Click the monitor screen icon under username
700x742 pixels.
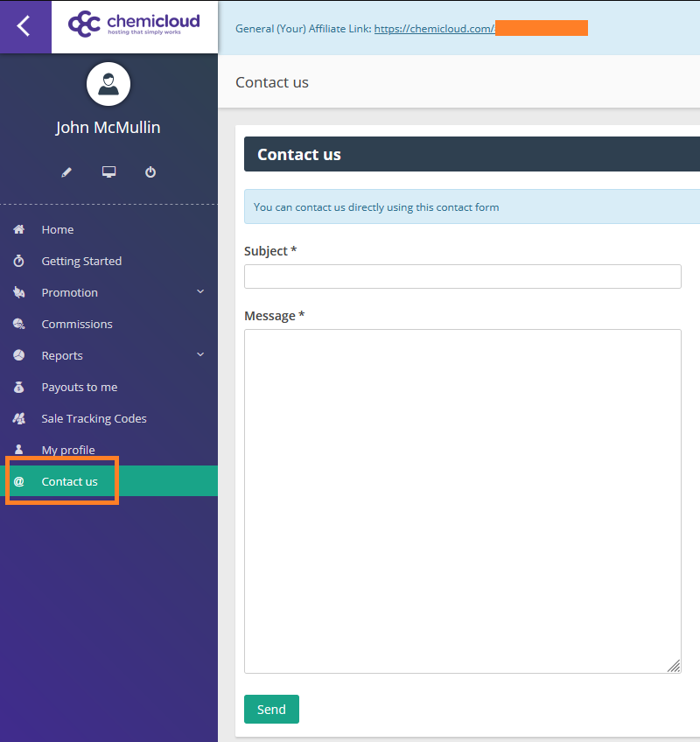point(108,172)
